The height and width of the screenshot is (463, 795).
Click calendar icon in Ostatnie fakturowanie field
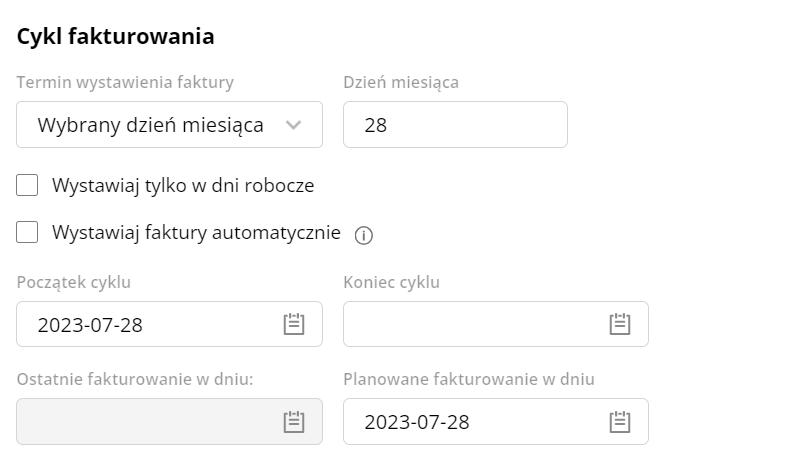coord(294,421)
